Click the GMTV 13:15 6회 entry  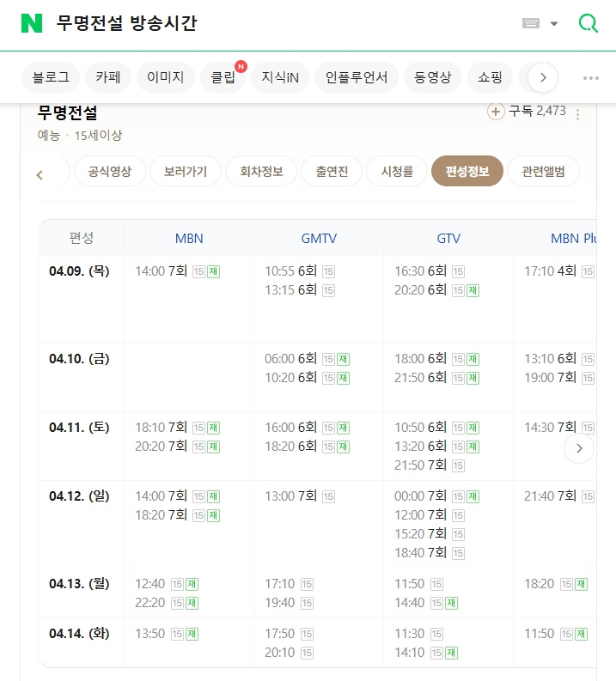click(x=300, y=290)
